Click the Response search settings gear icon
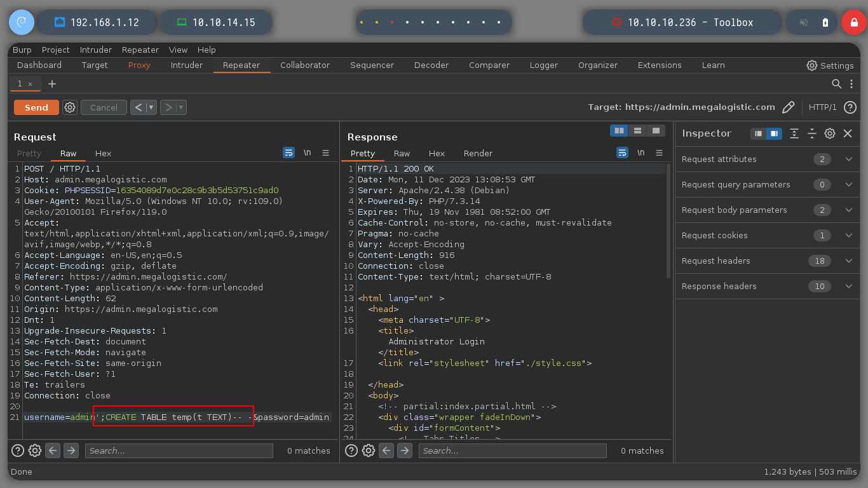This screenshot has height=488, width=868. click(369, 451)
